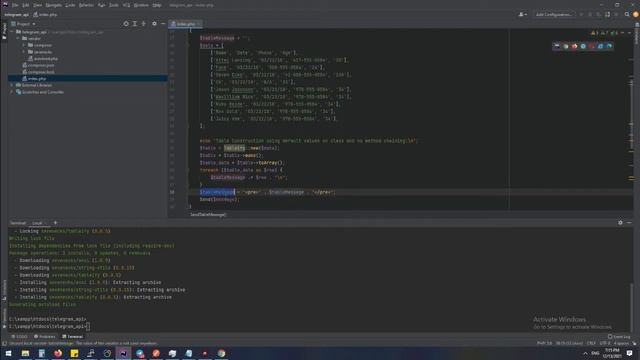
Task: Expand External Libraries node
Action: pos(12,85)
